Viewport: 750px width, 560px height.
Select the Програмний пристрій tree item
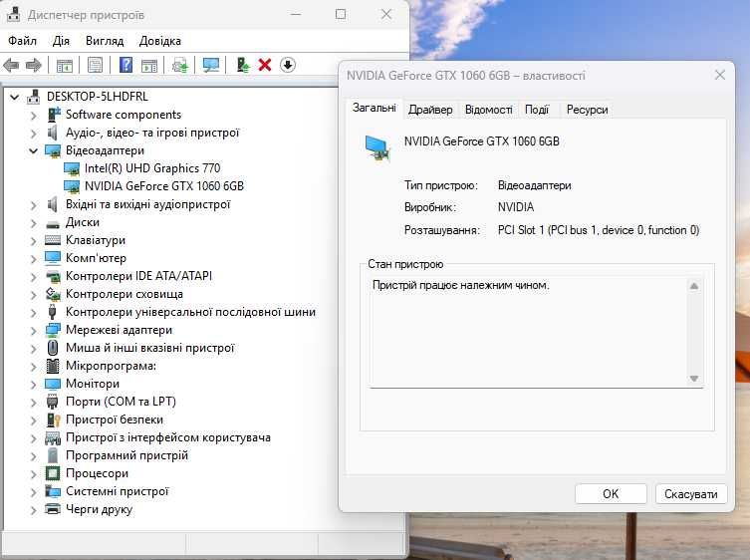[126, 455]
